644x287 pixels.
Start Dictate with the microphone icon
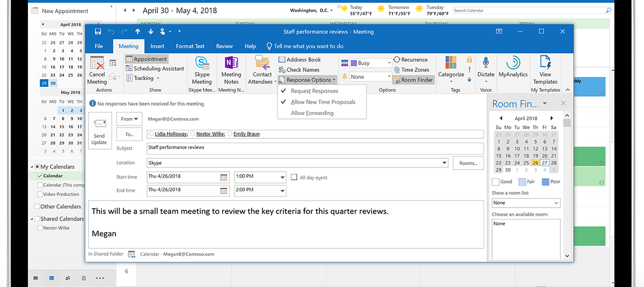click(486, 63)
